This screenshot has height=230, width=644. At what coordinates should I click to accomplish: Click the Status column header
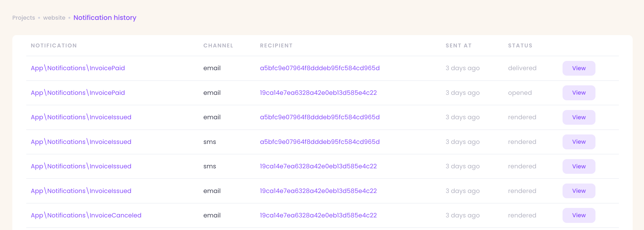pyautogui.click(x=520, y=46)
